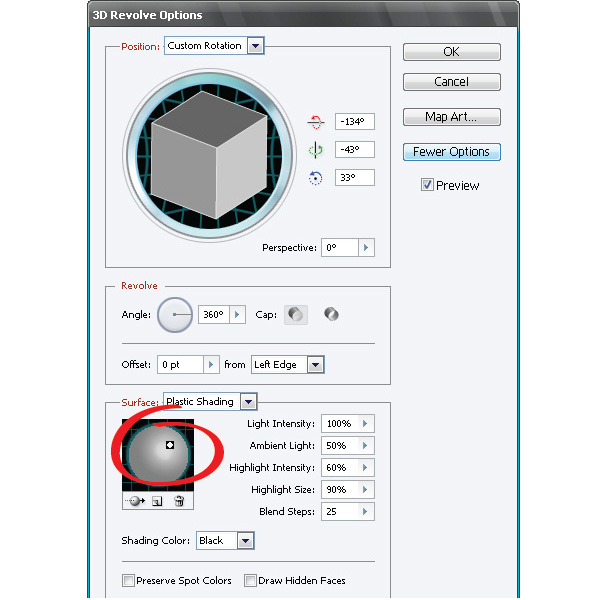This screenshot has width=600, height=600.
Task: Turn cap on for solid appearance
Action: (296, 315)
